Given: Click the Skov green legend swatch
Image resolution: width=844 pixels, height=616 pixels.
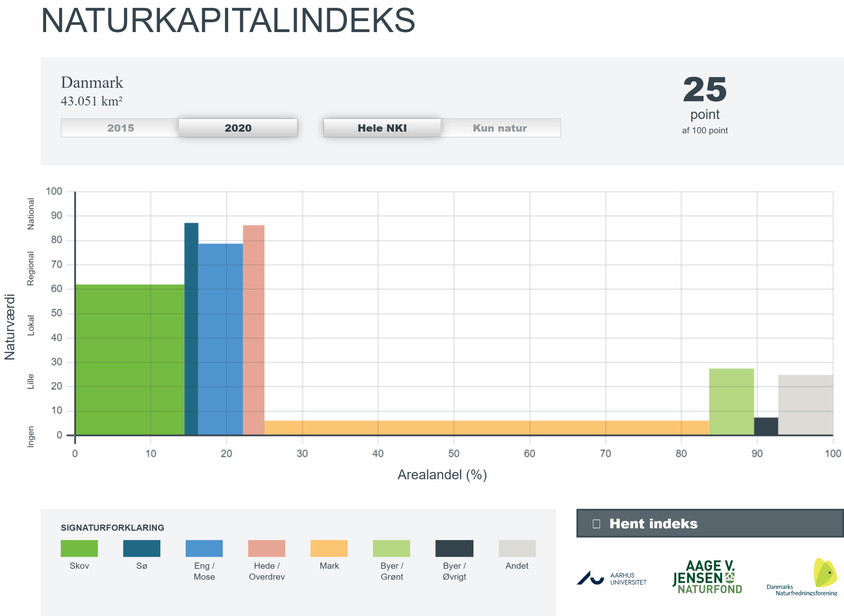Looking at the screenshot, I should tap(79, 548).
